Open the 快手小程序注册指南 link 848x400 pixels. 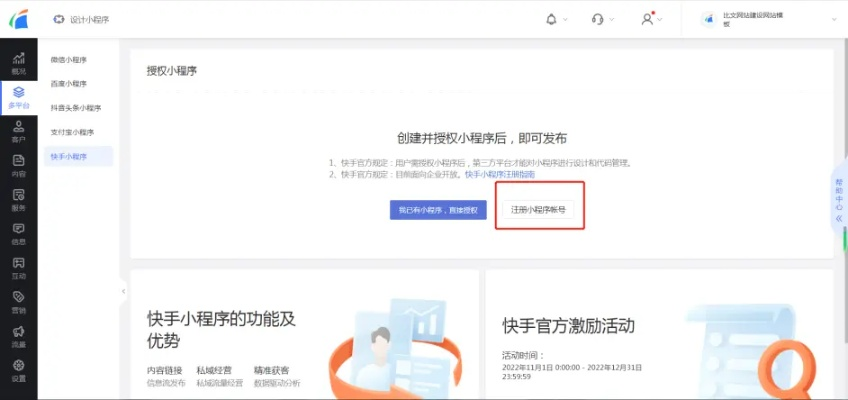(x=499, y=174)
